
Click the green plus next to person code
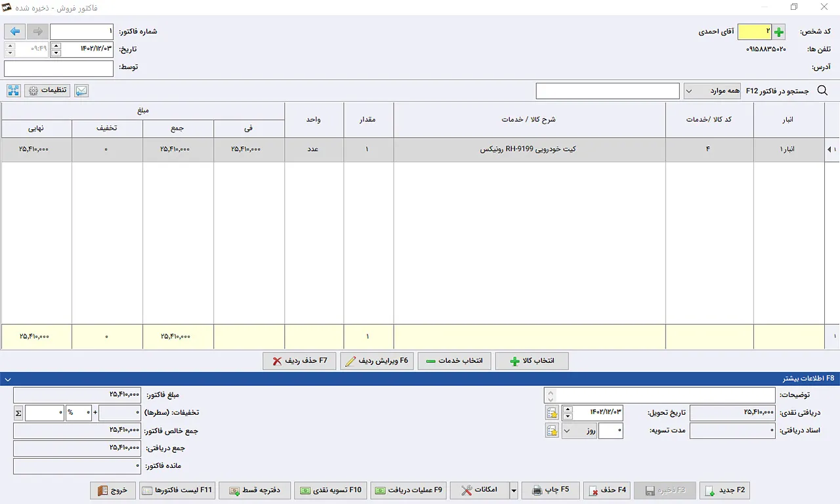(x=779, y=31)
